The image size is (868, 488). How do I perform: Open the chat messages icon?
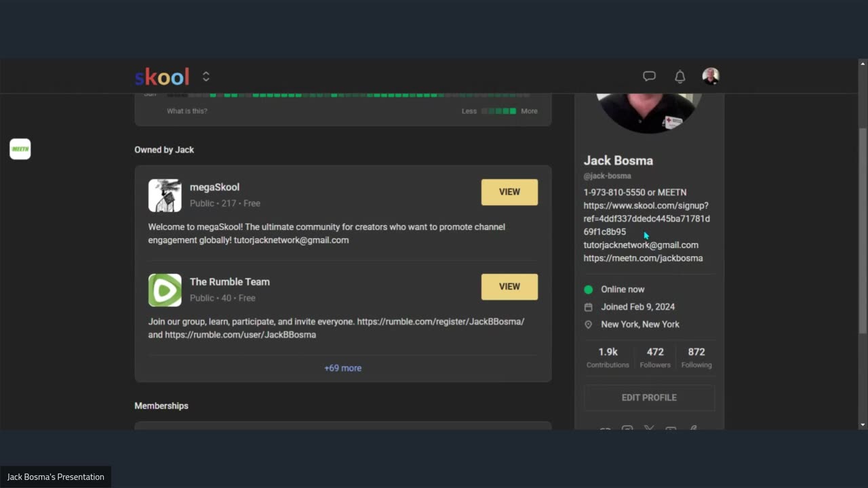click(649, 77)
